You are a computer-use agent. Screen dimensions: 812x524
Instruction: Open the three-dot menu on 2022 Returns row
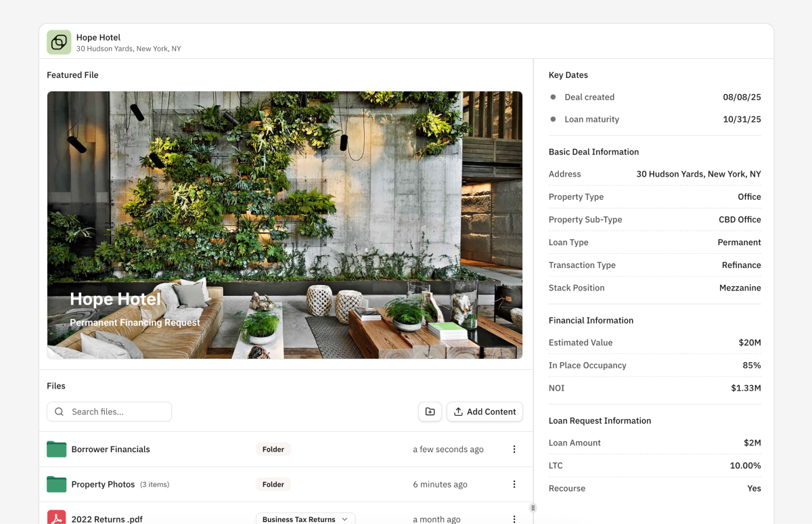514,519
